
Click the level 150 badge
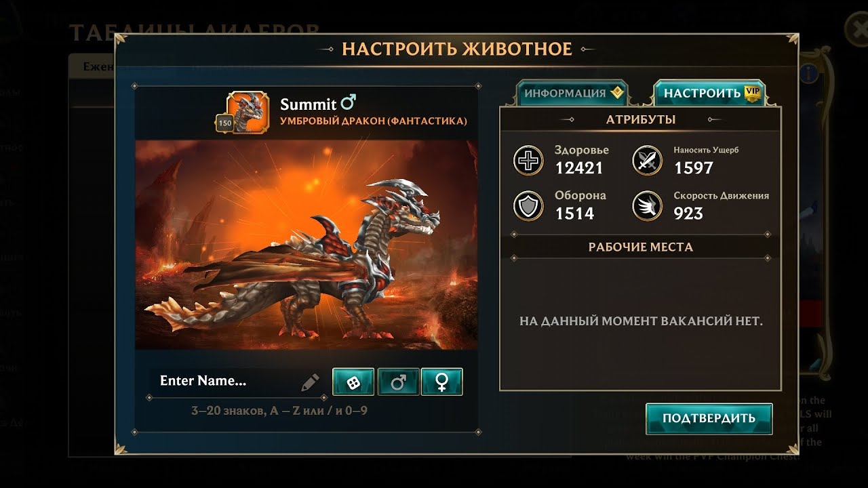pyautogui.click(x=224, y=123)
